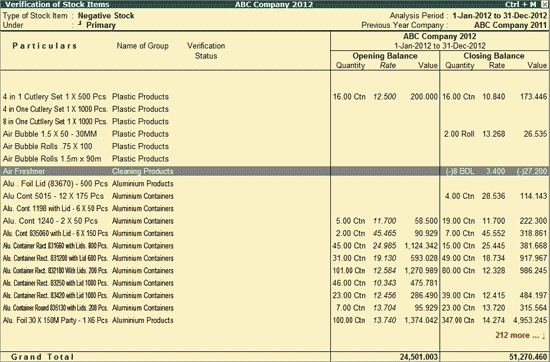Select Alu. Container Round 835130 with Lids item
Viewport: 550px width, 362px height.
(x=55, y=308)
